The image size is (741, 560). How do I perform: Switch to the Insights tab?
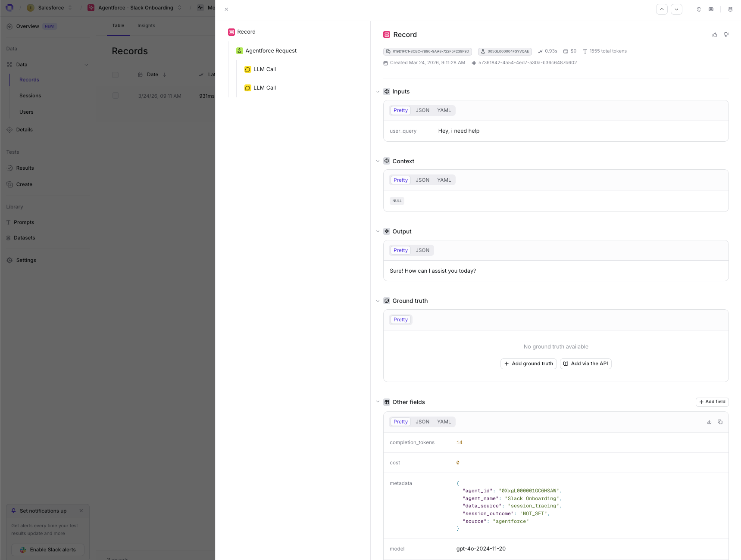pyautogui.click(x=146, y=25)
